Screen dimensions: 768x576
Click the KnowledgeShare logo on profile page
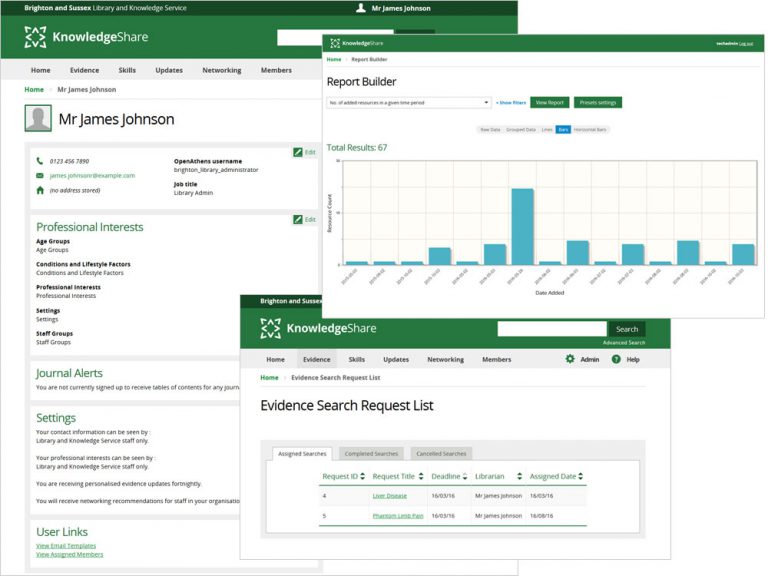tap(86, 37)
